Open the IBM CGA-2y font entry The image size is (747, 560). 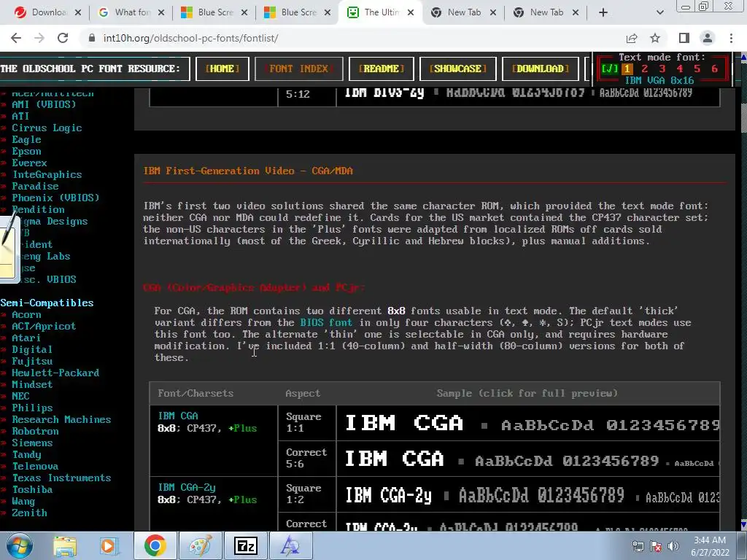pos(187,487)
